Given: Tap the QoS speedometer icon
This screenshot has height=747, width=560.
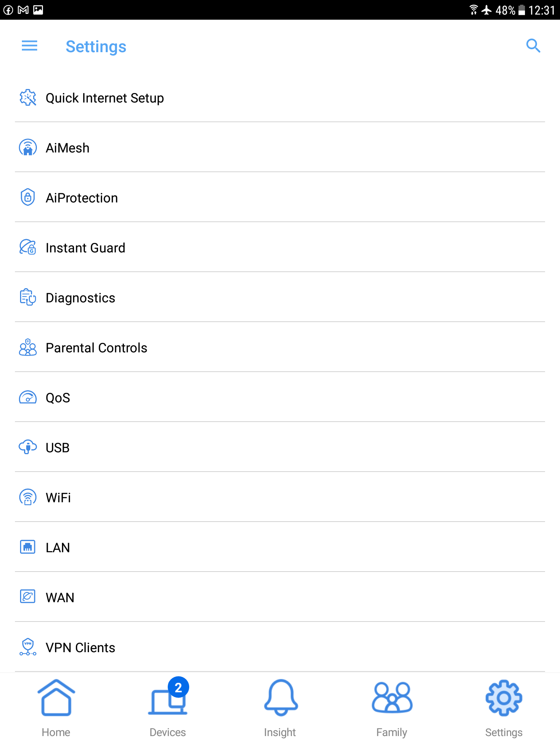Looking at the screenshot, I should tap(28, 398).
